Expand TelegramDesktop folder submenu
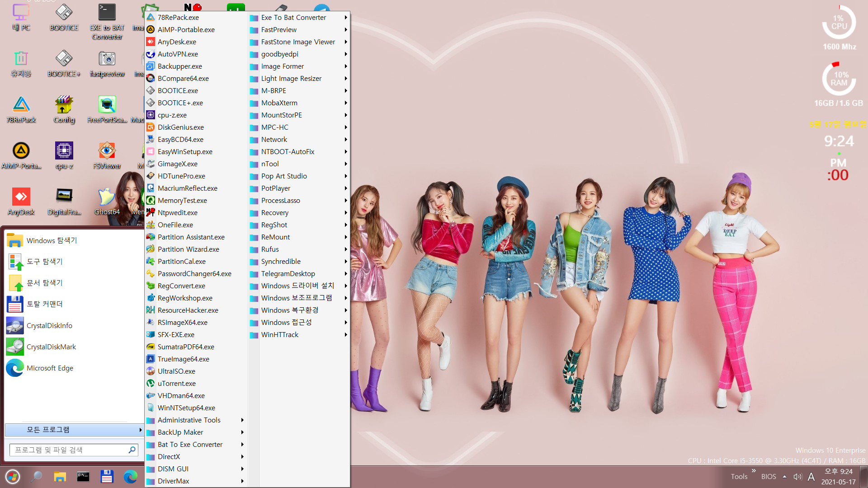Image resolution: width=868 pixels, height=488 pixels. 299,273
